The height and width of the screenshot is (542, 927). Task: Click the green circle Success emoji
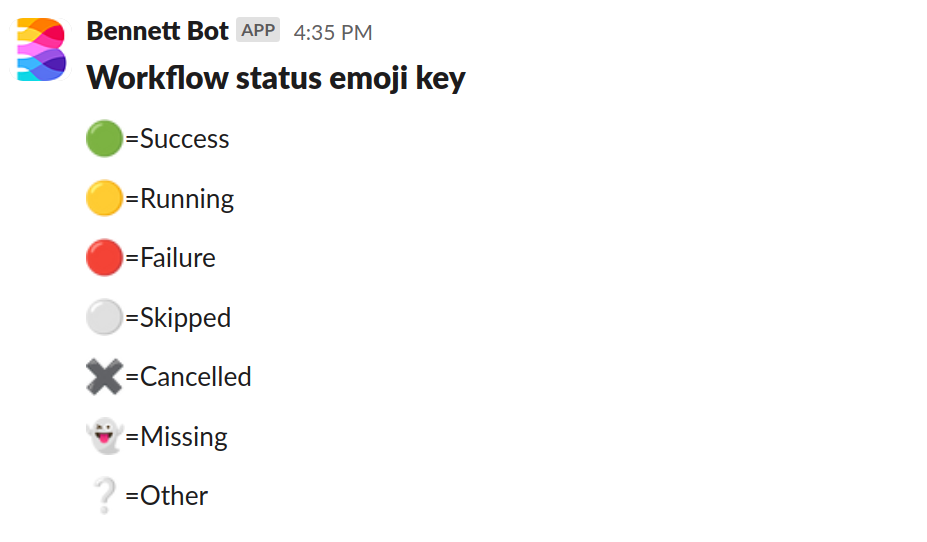click(105, 138)
